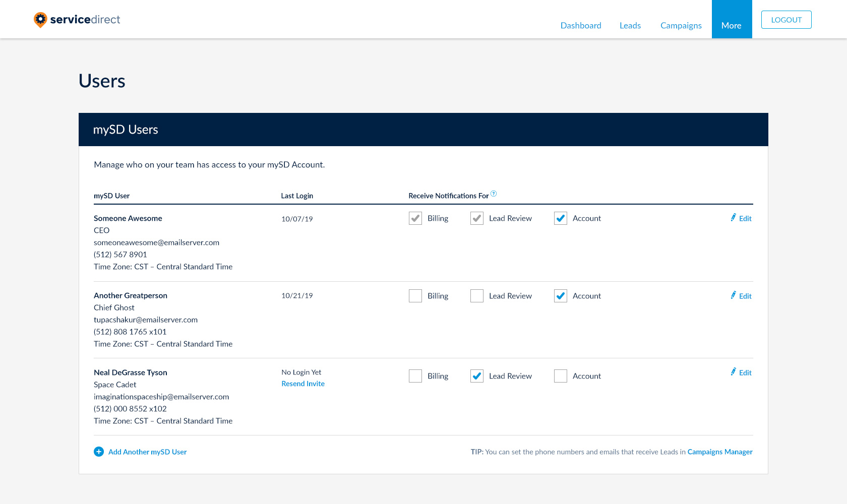Uncheck Account notifications for Someone Awesome

[561, 218]
